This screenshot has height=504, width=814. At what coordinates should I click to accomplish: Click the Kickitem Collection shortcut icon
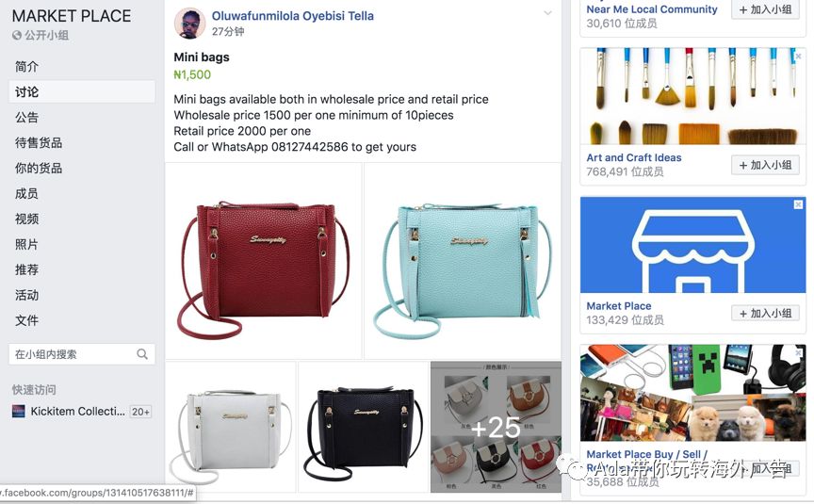tap(18, 411)
